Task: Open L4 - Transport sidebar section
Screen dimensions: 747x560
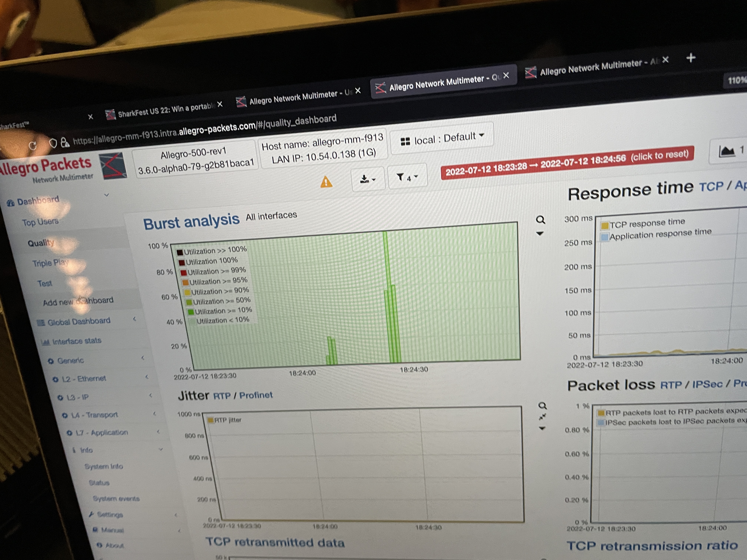Action: pyautogui.click(x=90, y=415)
